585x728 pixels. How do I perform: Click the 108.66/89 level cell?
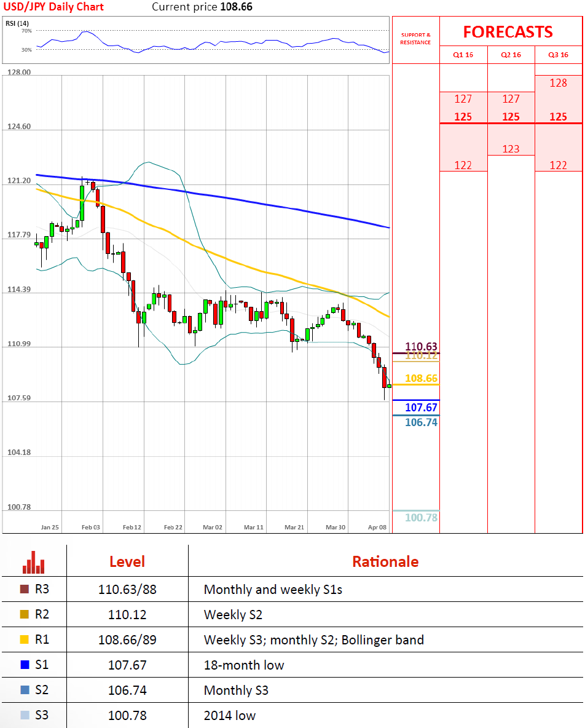coord(127,640)
